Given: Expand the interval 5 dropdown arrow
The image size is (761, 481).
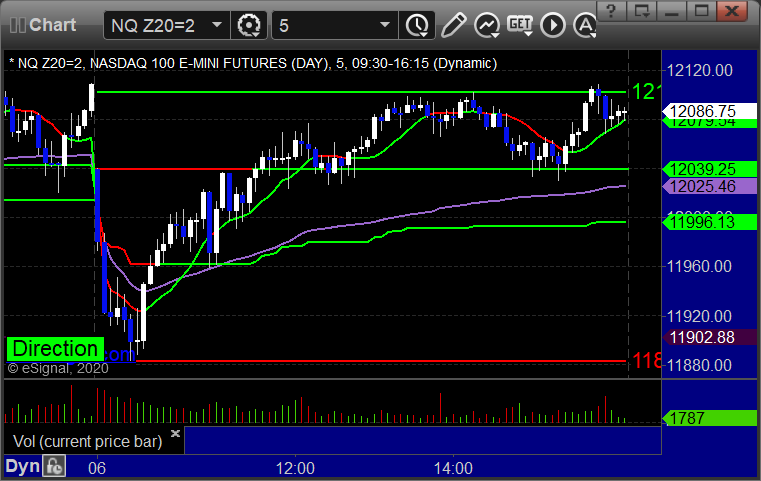Looking at the screenshot, I should tap(384, 24).
